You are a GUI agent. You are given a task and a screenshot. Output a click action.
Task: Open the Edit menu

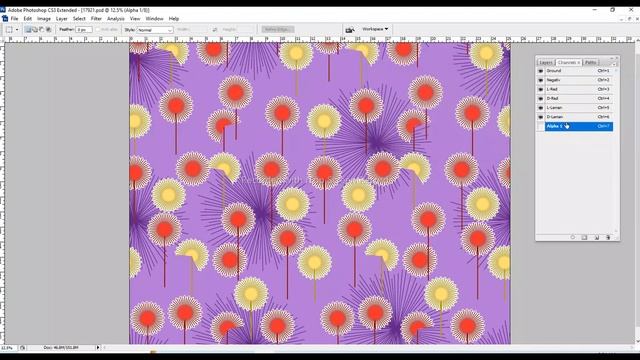click(27, 19)
